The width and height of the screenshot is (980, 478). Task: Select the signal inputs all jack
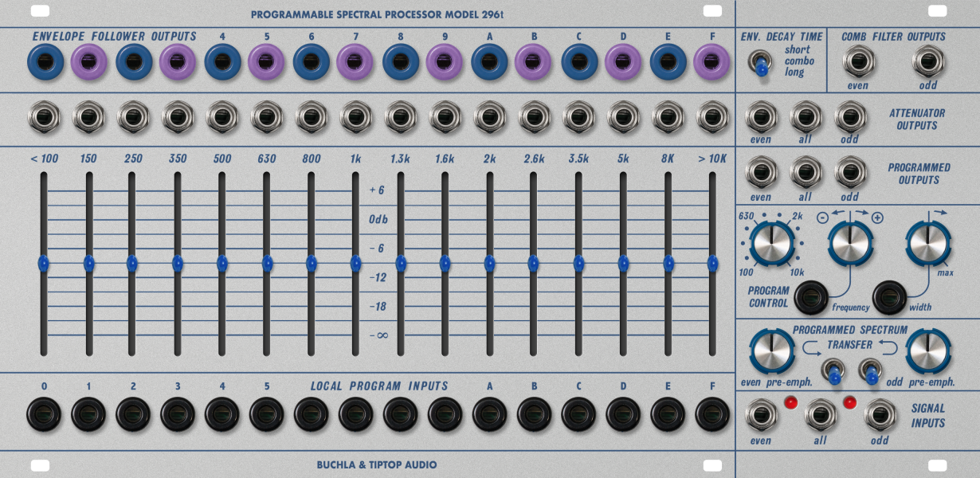[821, 415]
